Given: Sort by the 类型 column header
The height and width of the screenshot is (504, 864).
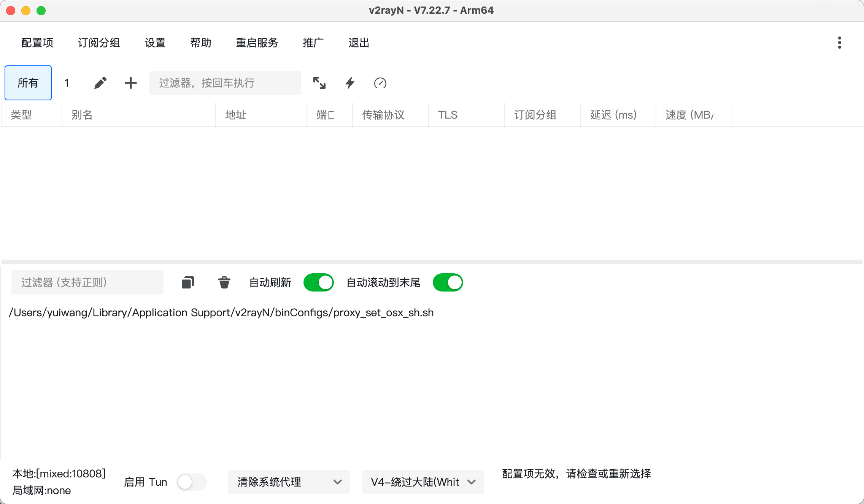Looking at the screenshot, I should (32, 115).
